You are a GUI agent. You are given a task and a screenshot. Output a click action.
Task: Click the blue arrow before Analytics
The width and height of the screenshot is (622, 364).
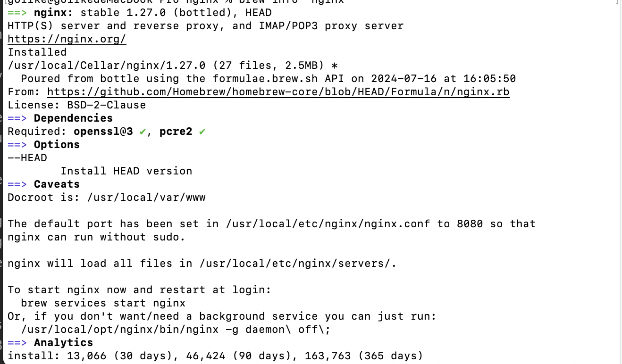(17, 343)
